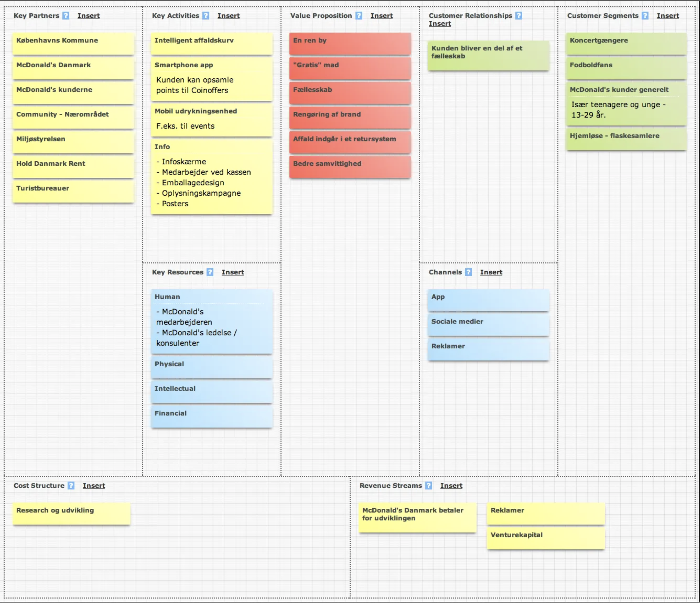This screenshot has height=603, width=700.
Task: Select the Miljøstyrelsen note
Action: click(x=73, y=142)
